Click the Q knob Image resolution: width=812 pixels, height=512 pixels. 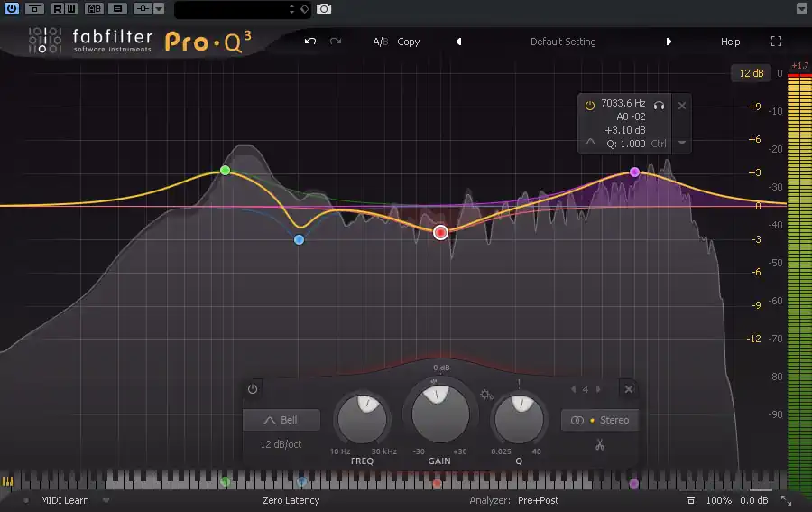(x=519, y=419)
